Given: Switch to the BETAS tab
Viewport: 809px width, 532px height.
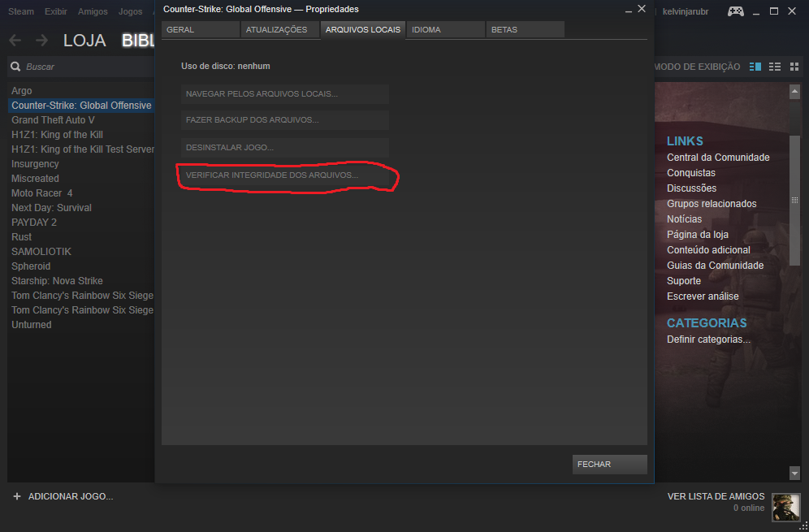Looking at the screenshot, I should (x=526, y=30).
